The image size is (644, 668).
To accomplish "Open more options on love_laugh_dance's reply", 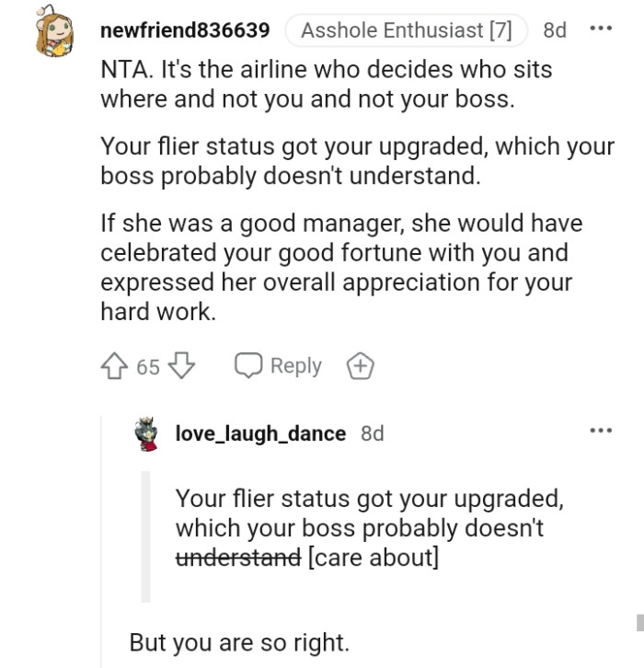I will pos(600,431).
